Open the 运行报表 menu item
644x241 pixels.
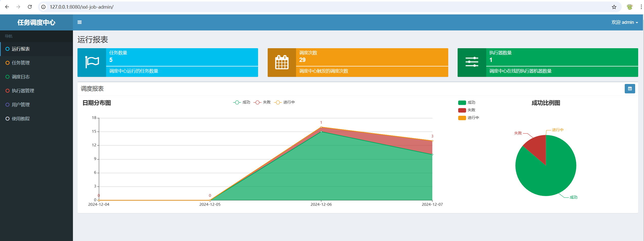[x=36, y=49]
